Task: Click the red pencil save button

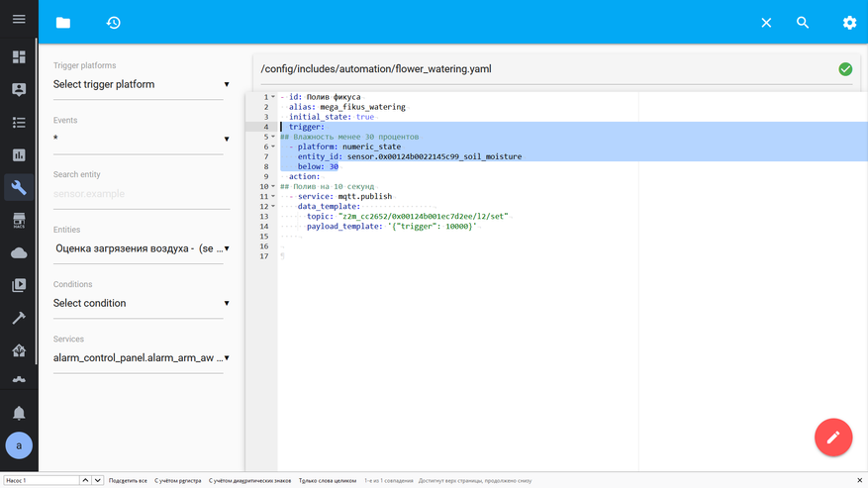Action: point(832,437)
